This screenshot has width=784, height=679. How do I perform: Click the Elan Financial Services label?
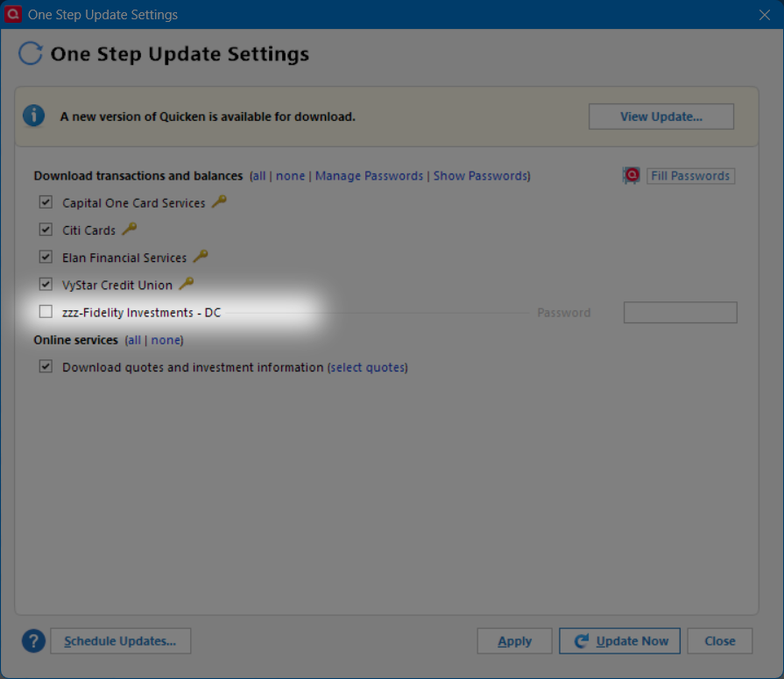click(x=124, y=258)
